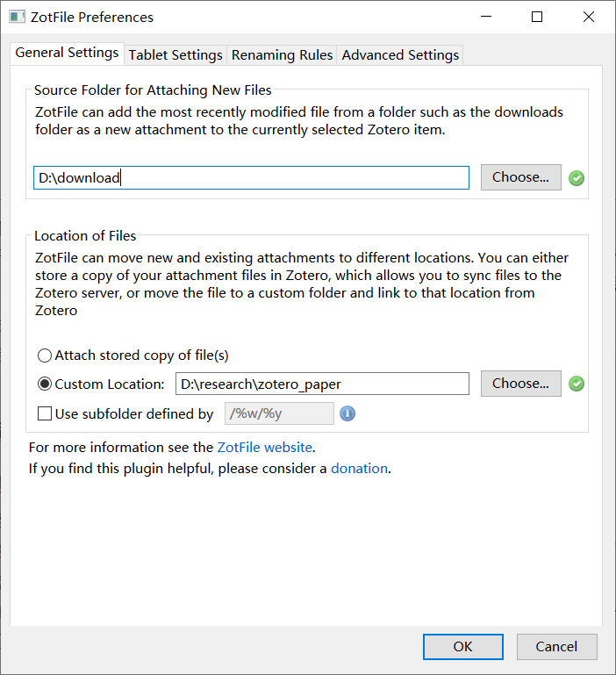
Task: Click the D:\research\zotero_paper location field
Action: [322, 384]
